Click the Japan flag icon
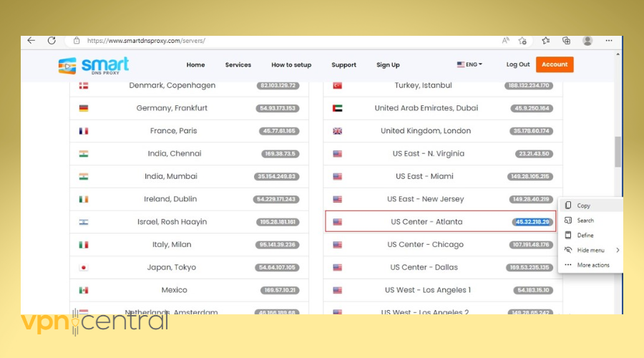The height and width of the screenshot is (358, 644). coord(84,268)
